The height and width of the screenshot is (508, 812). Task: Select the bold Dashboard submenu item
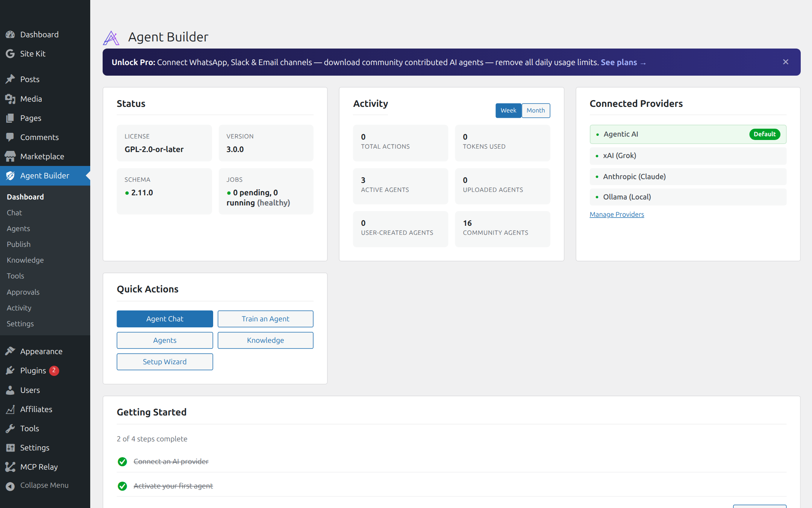click(25, 197)
